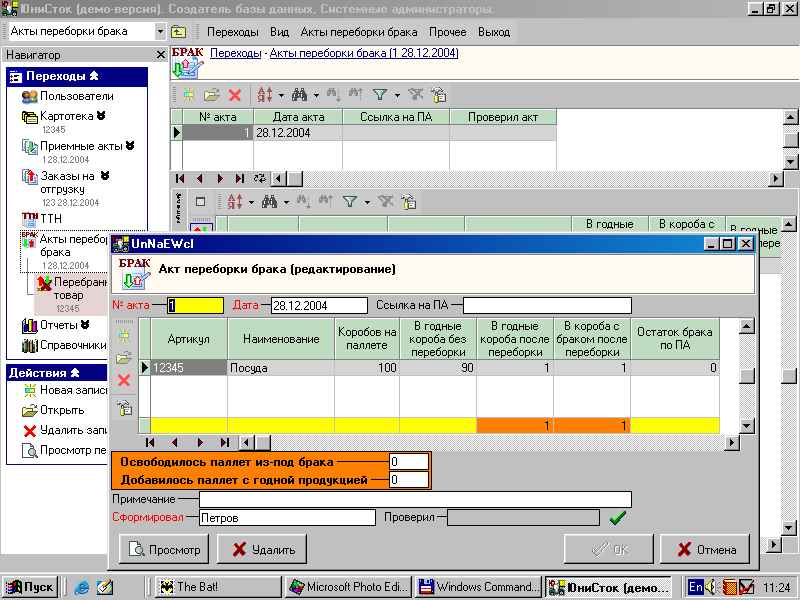Click the refresh icon under the upper acts grid
The image size is (800, 600).
pos(260,179)
